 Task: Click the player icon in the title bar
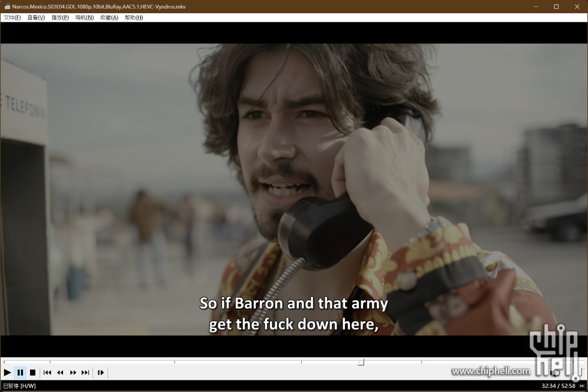[x=7, y=7]
